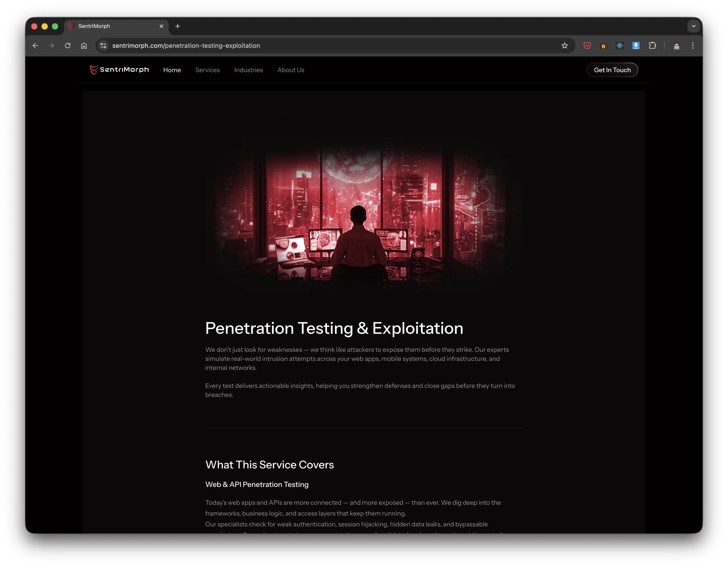Viewport: 728px width, 567px height.
Task: Open React Developer Tools extension
Action: click(620, 46)
